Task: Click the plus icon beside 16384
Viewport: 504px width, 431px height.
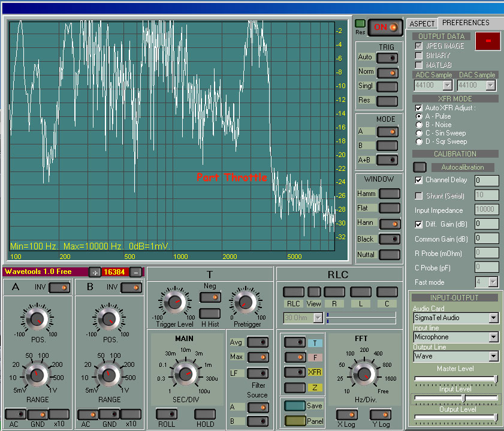Action: (x=95, y=272)
